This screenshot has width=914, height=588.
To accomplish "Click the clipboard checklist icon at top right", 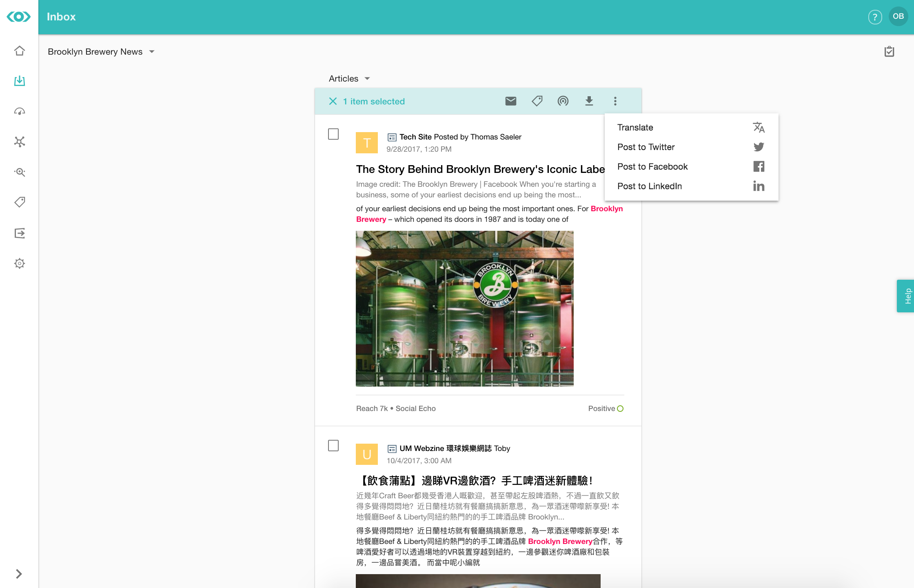I will coord(889,52).
